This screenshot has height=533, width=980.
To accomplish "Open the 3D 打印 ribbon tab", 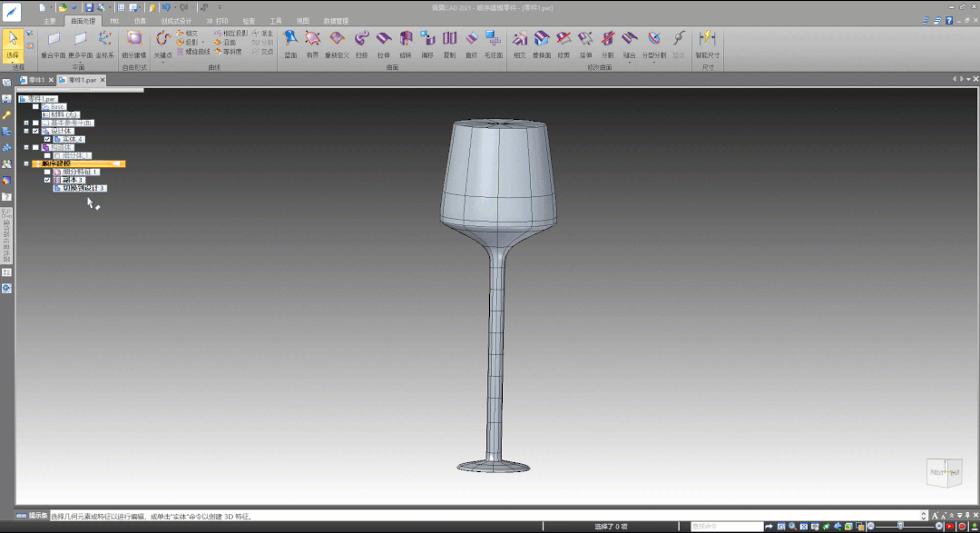I will tap(218, 21).
